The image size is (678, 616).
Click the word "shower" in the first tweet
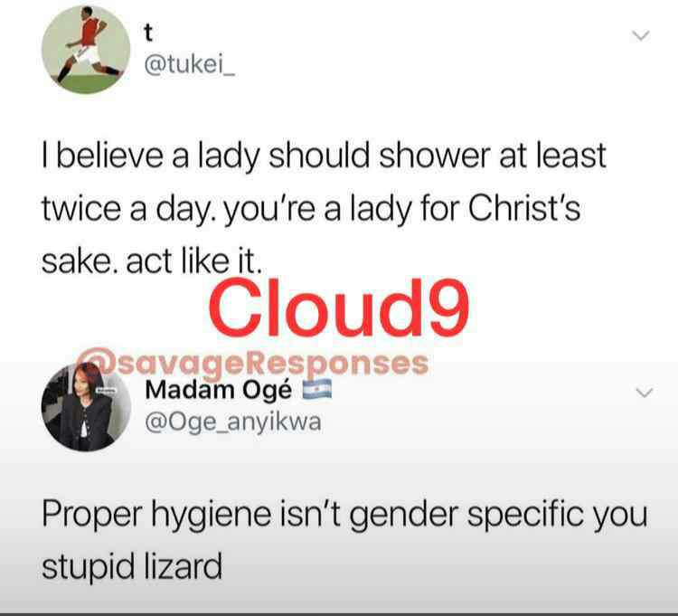tap(435, 156)
